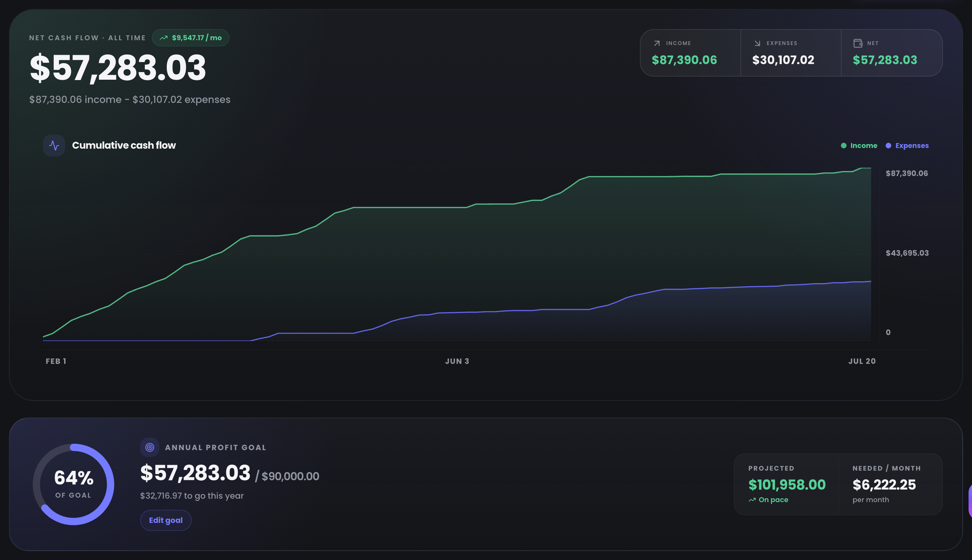This screenshot has width=972, height=560.
Task: Toggle the Income legend series
Action: (859, 146)
